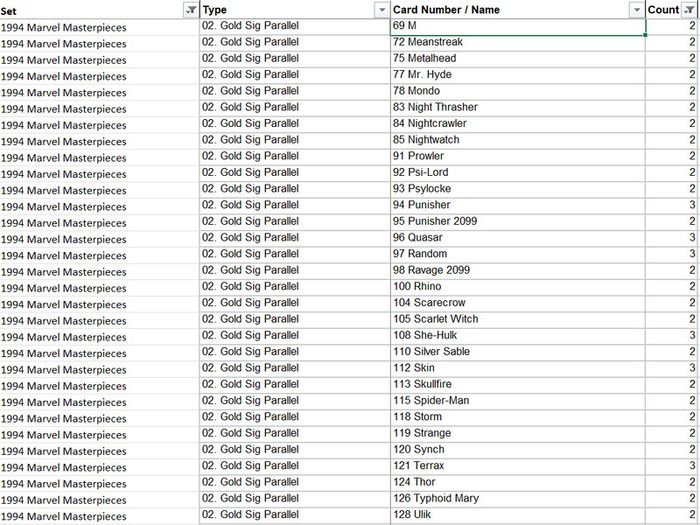Select the 108 She-Hulk cell
The height and width of the screenshot is (525, 700).
518,336
